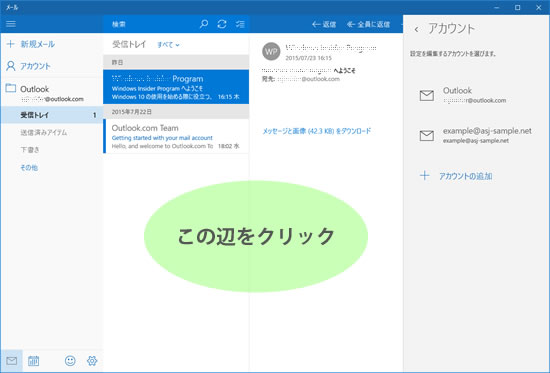Open feedback smiley face icon

coord(70,361)
